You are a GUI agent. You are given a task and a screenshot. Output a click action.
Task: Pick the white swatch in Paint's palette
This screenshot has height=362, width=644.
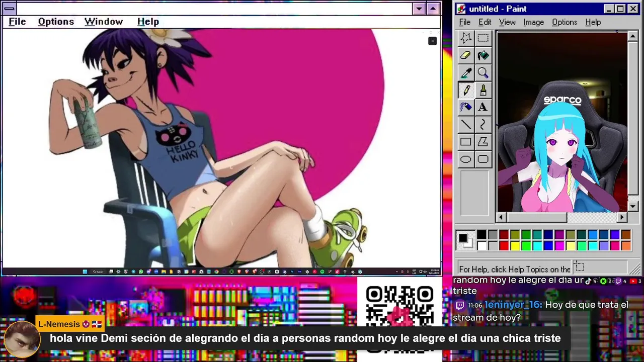481,245
